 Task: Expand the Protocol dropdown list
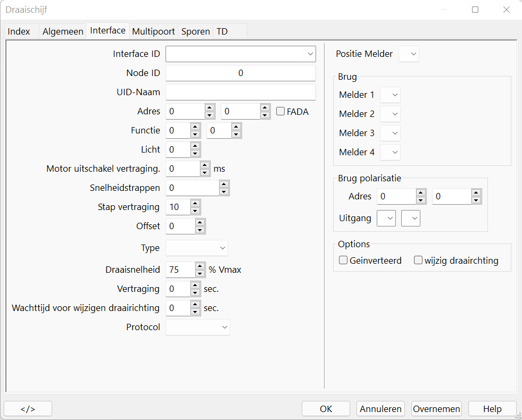pyautogui.click(x=224, y=327)
